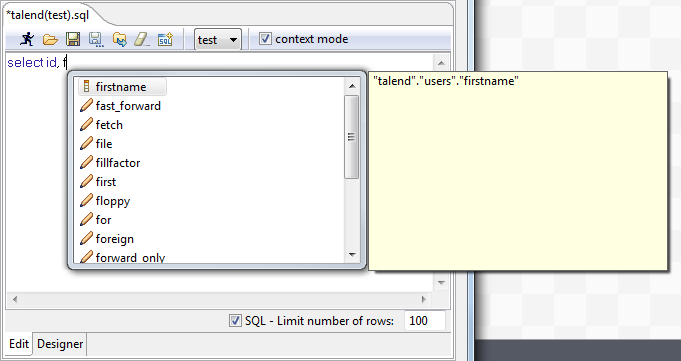Click pencil icon beside fetch
The height and width of the screenshot is (361, 681).
coord(86,125)
